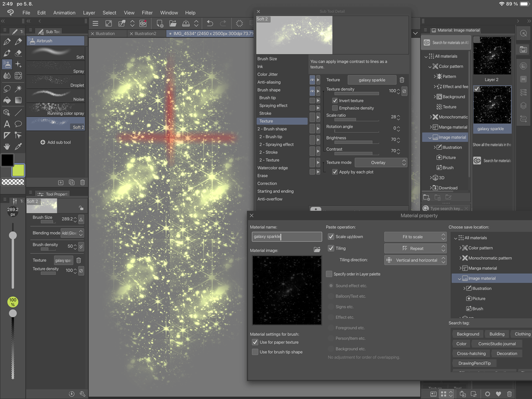Open the hamburger menu in command bar
Viewport: 532px width, 399px height.
[x=95, y=23]
